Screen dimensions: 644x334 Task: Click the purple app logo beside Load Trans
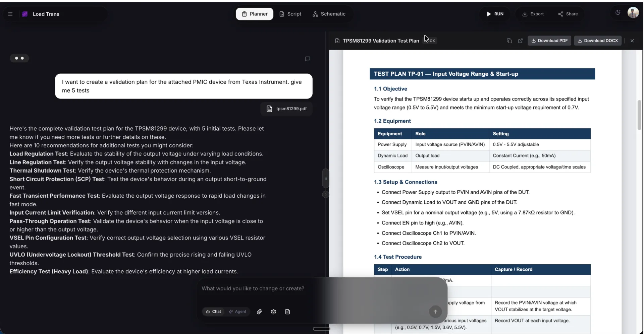[25, 14]
